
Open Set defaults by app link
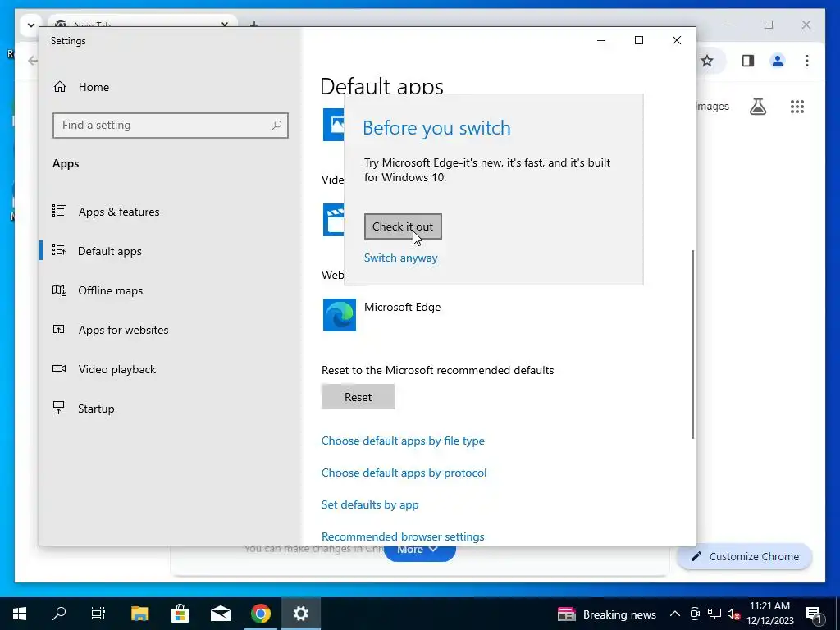370,504
